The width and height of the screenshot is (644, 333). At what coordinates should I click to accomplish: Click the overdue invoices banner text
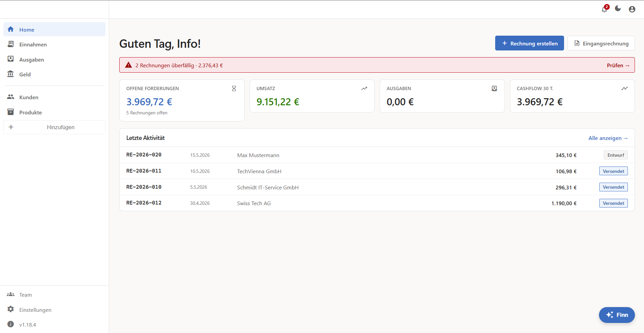179,65
